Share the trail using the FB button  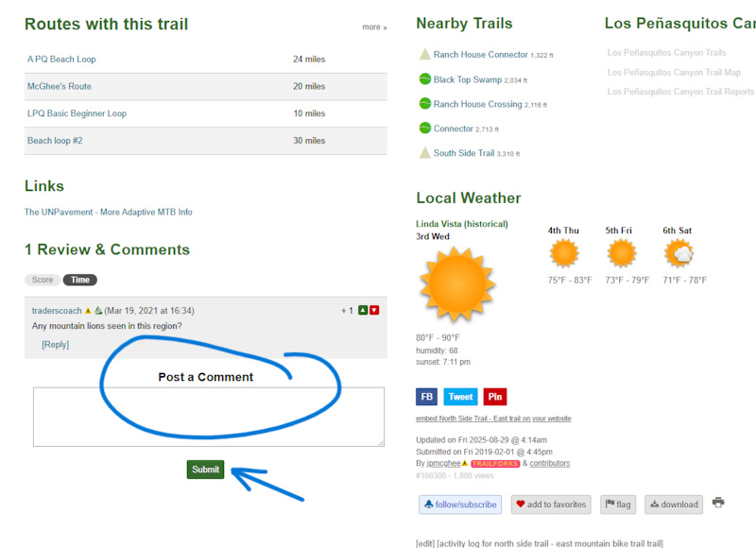pos(427,397)
